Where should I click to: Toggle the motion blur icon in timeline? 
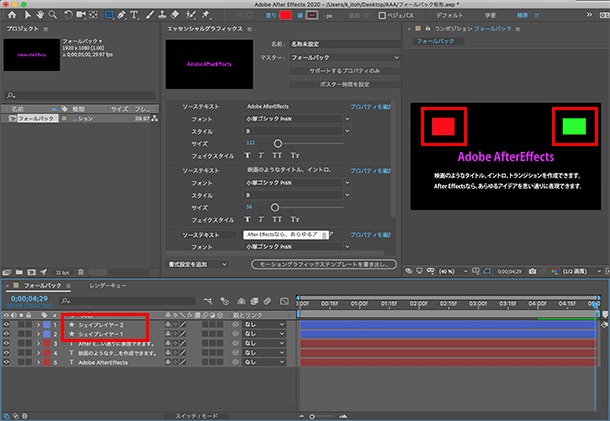(x=267, y=301)
